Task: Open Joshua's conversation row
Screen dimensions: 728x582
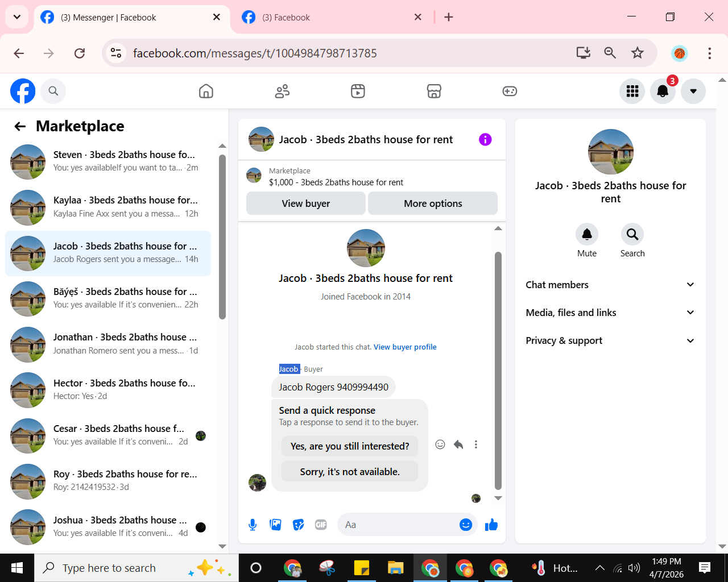Action: pyautogui.click(x=108, y=527)
